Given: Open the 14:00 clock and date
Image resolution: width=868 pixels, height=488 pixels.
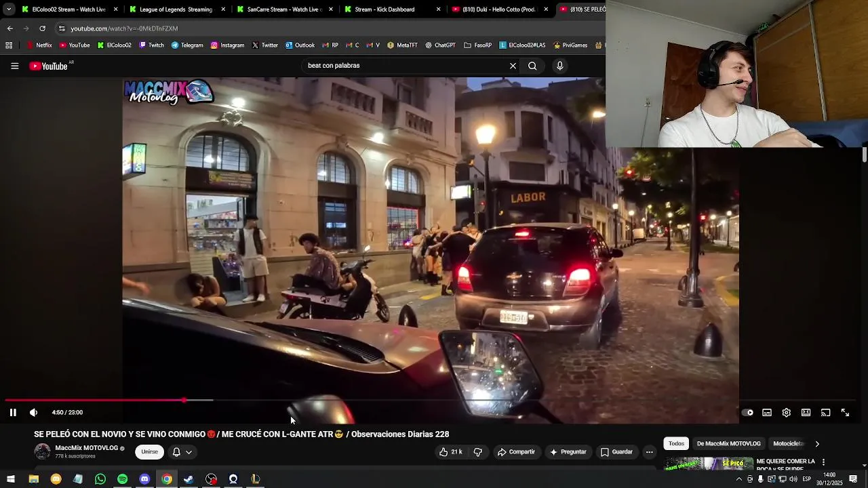Looking at the screenshot, I should (x=829, y=479).
